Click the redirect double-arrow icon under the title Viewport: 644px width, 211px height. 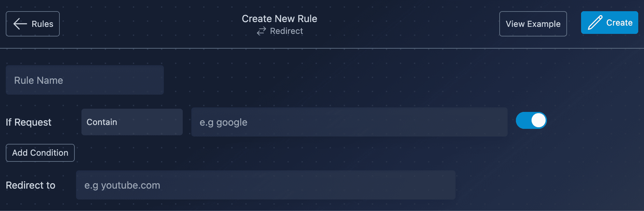[261, 31]
